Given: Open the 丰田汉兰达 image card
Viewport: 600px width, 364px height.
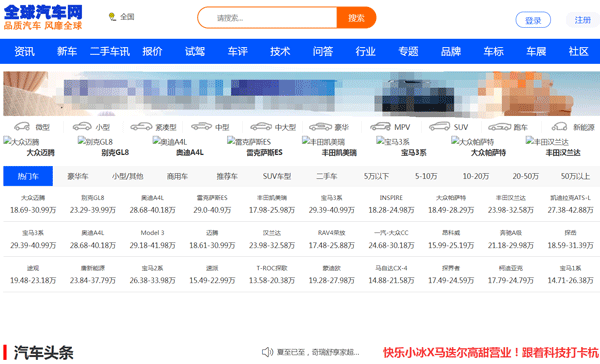Looking at the screenshot, I should point(562,147).
